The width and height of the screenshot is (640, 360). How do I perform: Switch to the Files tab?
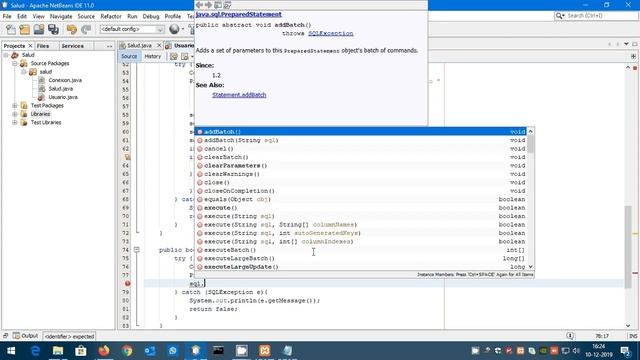[x=43, y=46]
